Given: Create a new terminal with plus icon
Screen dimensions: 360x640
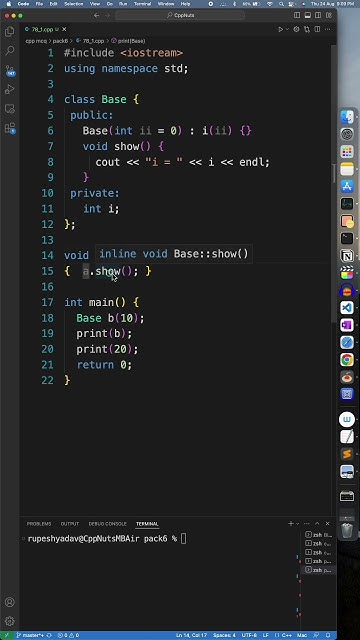Looking at the screenshot, I should click(291, 523).
